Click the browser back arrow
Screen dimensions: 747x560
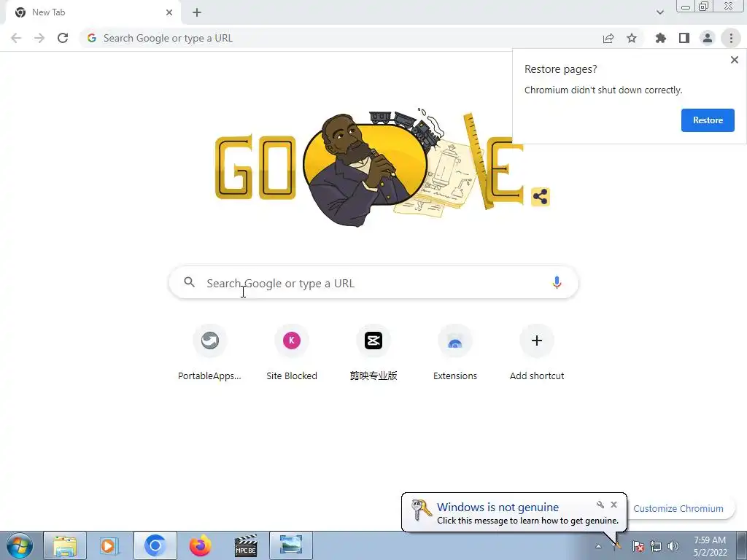(x=16, y=38)
